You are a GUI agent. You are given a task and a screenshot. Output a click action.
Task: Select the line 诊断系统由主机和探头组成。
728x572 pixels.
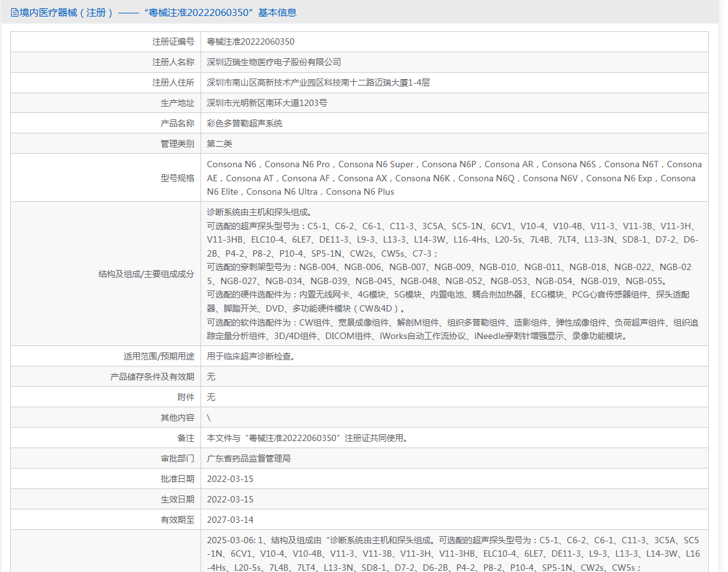(261, 212)
